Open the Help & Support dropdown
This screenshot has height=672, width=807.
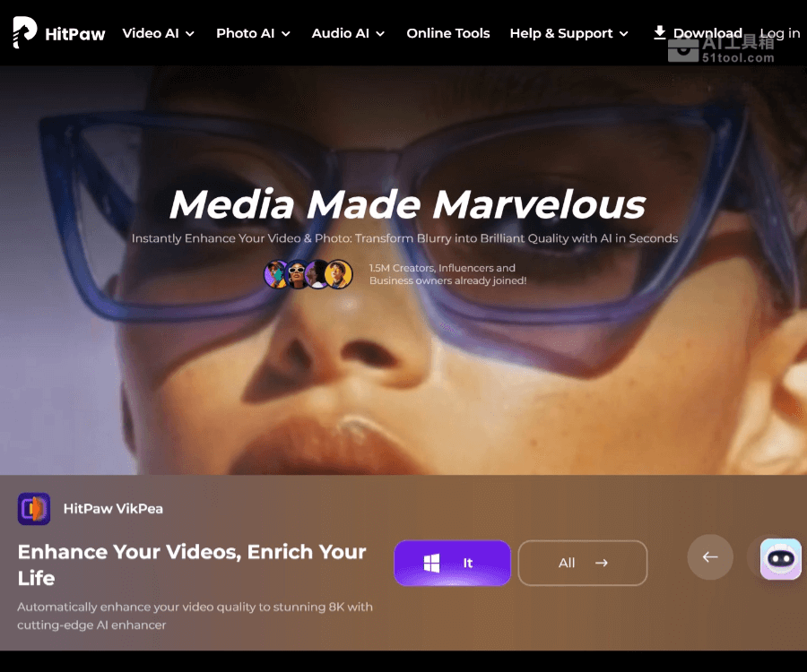tap(568, 33)
